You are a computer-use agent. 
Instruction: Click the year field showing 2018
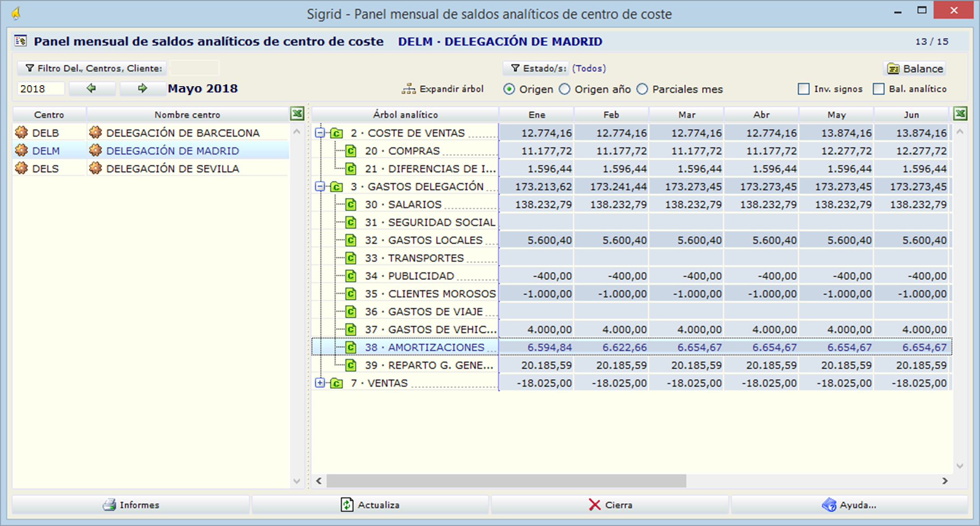click(41, 88)
